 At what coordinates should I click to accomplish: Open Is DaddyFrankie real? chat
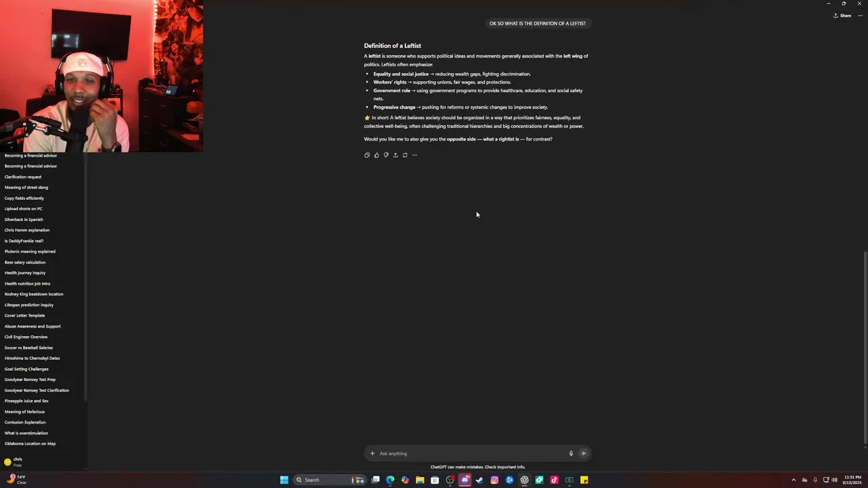pos(24,241)
